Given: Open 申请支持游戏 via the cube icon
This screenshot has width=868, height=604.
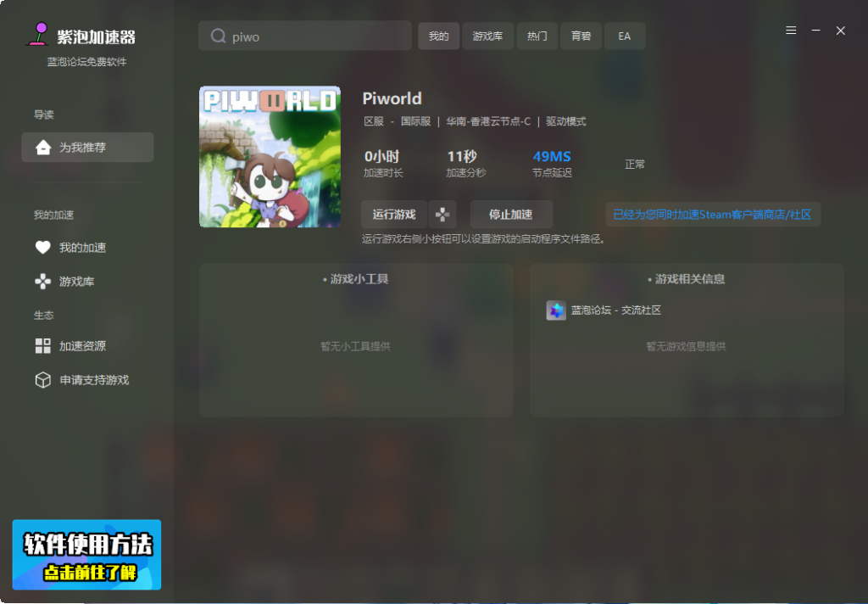Looking at the screenshot, I should pyautogui.click(x=42, y=380).
